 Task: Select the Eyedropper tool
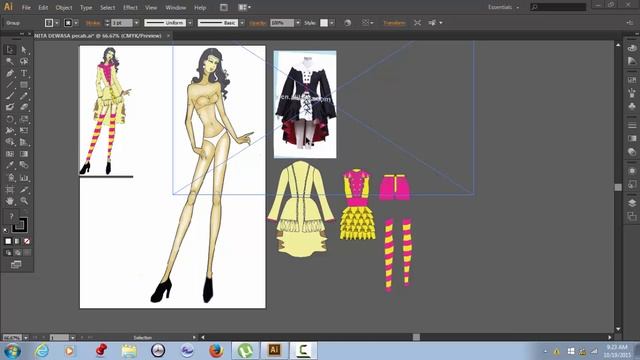pos(10,165)
